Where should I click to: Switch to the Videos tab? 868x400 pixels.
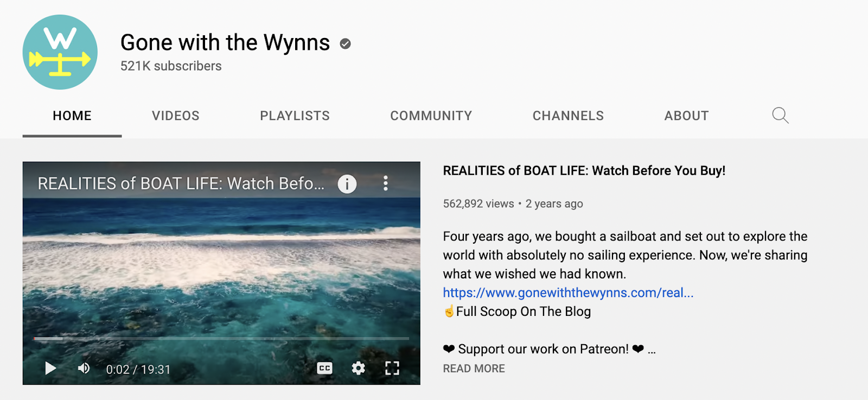pyautogui.click(x=176, y=116)
